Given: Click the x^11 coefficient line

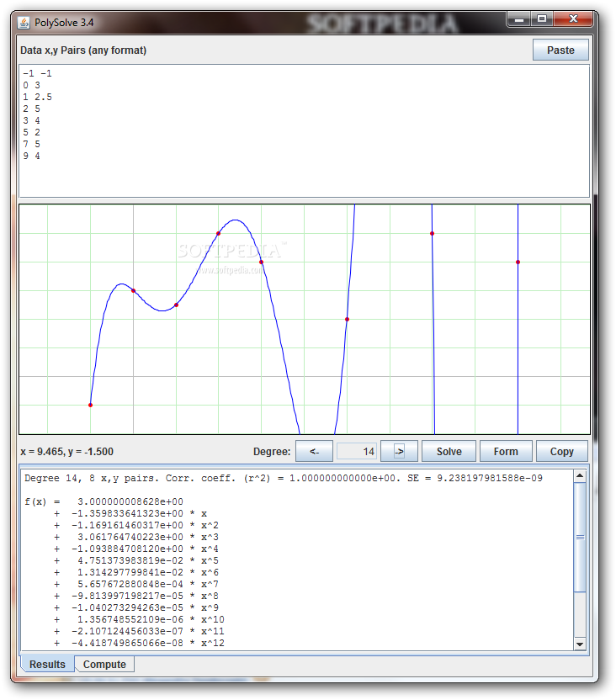Looking at the screenshot, I should click(x=139, y=631).
